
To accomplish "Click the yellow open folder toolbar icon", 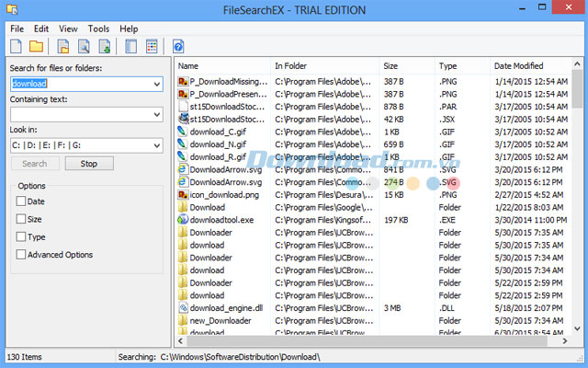I will (36, 47).
